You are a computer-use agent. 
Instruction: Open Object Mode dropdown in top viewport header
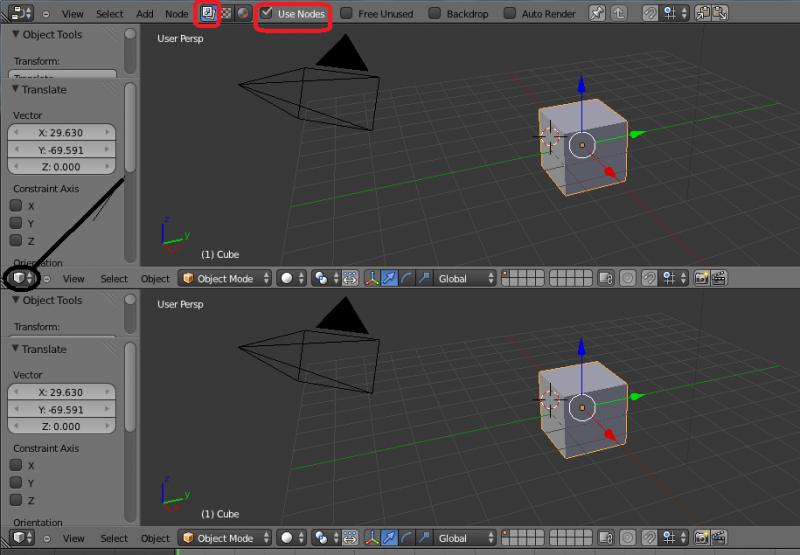tap(225, 279)
